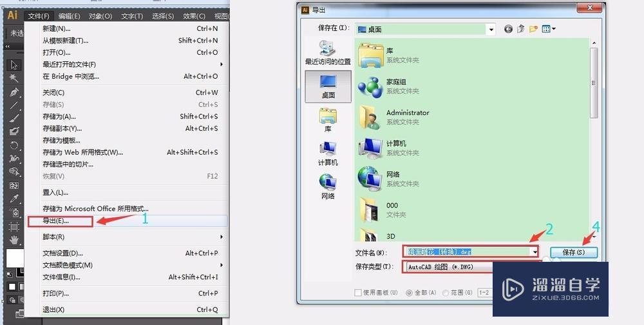This screenshot has width=644, height=325.
Task: Select the Eyedropper tool
Action: pyautogui.click(x=14, y=199)
